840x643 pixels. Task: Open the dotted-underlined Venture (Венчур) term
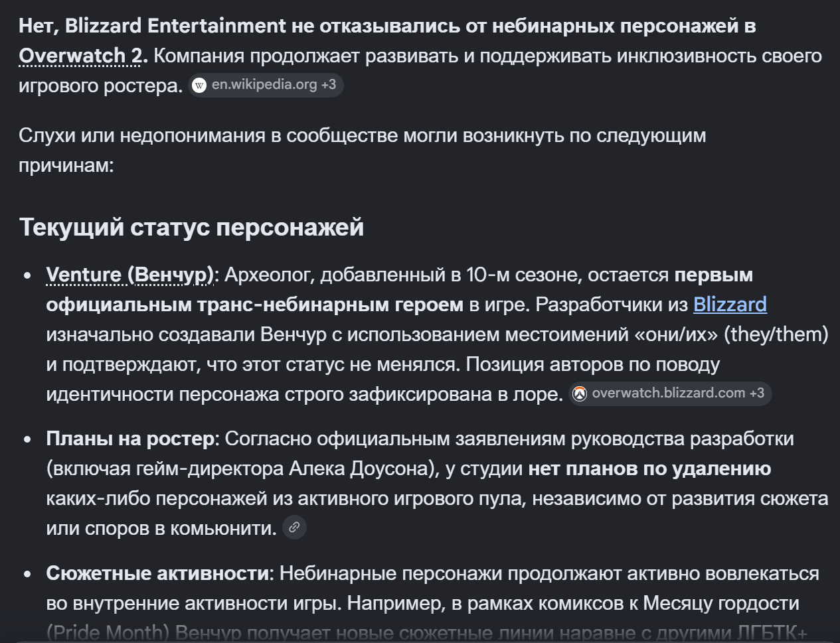pos(129,275)
